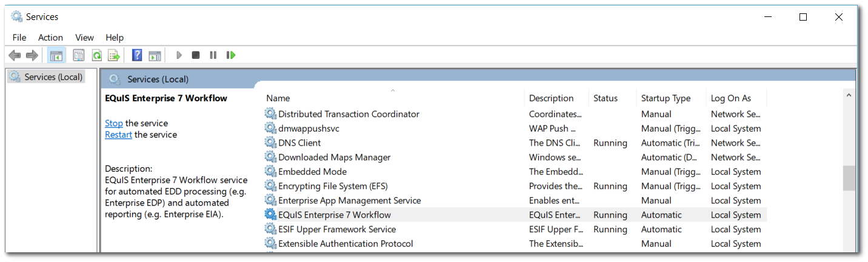
Task: Open the View menu
Action: click(x=84, y=38)
